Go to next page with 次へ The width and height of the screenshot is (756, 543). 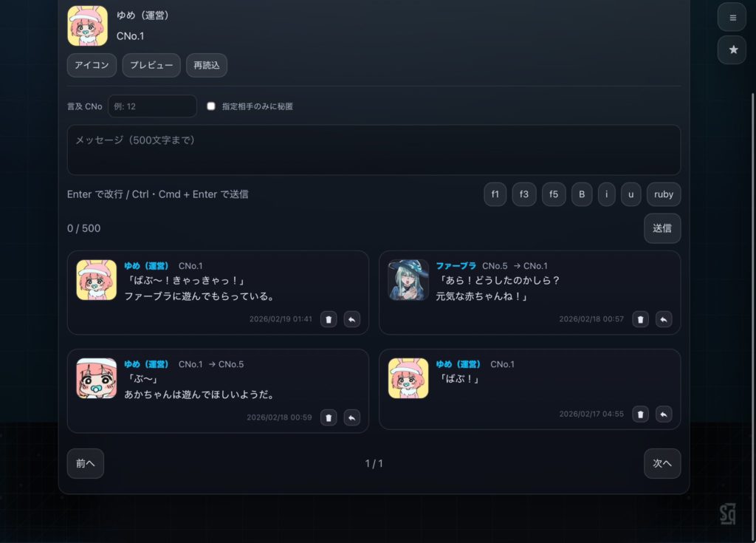[661, 463]
